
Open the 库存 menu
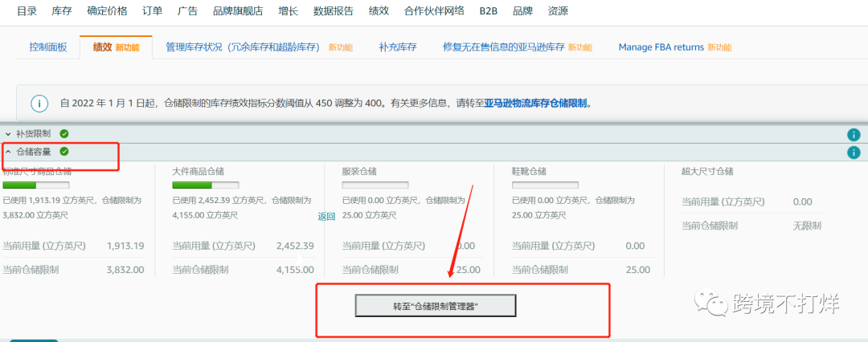pos(61,11)
